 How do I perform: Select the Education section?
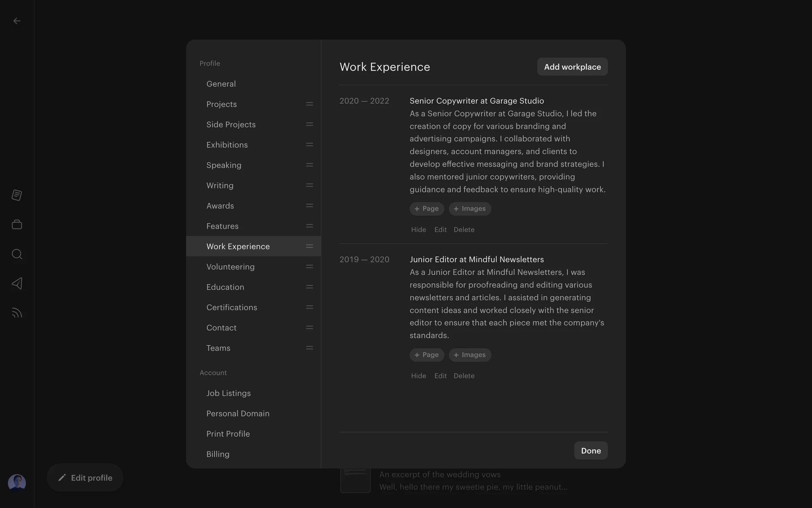pyautogui.click(x=225, y=287)
